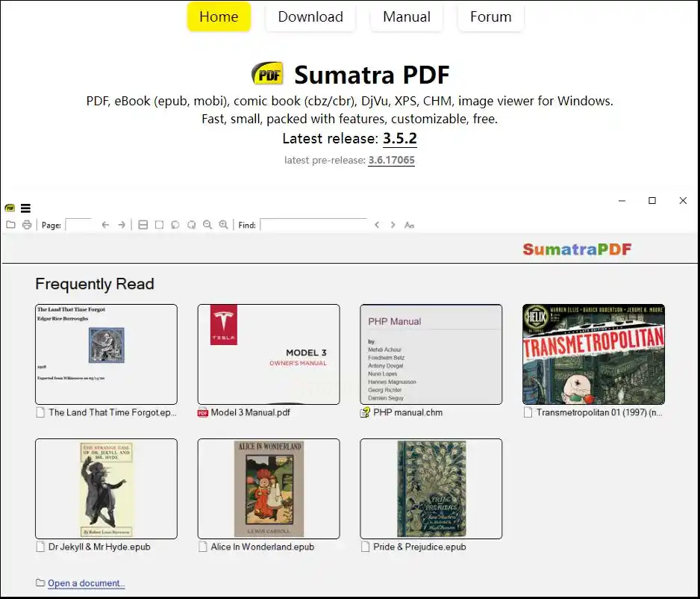Open the Forum tab
This screenshot has height=599, width=700.
(x=490, y=17)
